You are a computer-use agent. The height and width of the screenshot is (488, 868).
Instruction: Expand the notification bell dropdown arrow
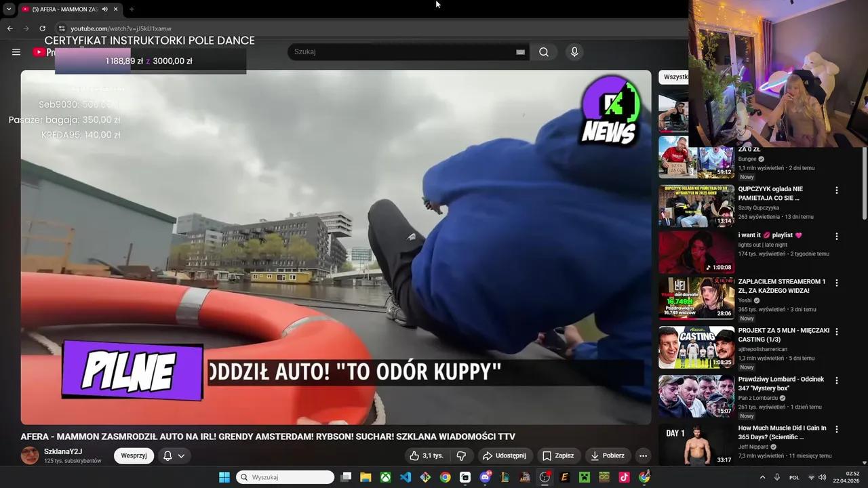(x=182, y=455)
